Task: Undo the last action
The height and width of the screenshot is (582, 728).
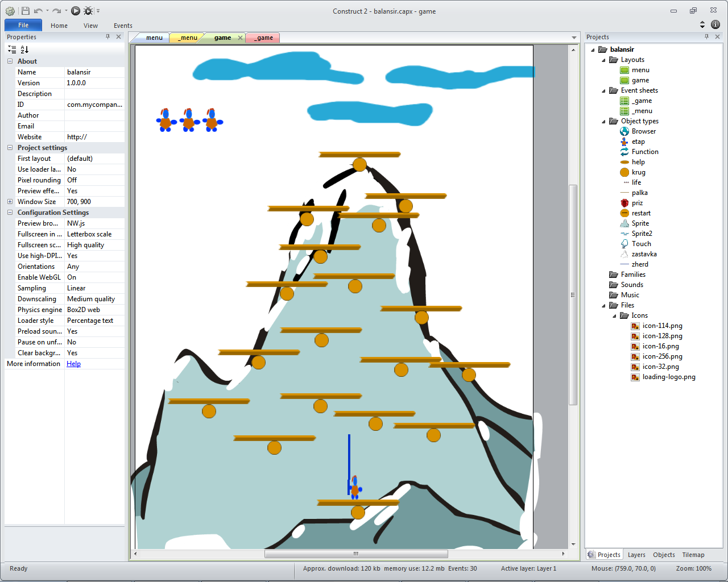Action: click(x=38, y=11)
